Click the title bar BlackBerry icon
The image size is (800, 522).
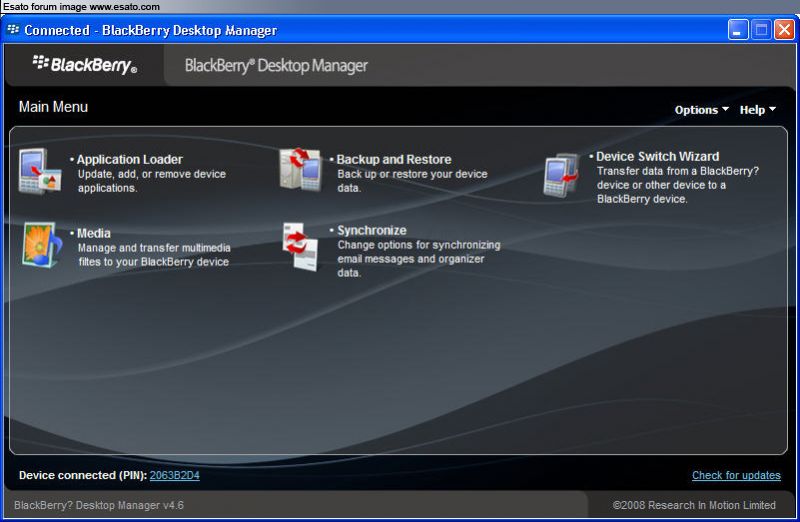[x=13, y=30]
